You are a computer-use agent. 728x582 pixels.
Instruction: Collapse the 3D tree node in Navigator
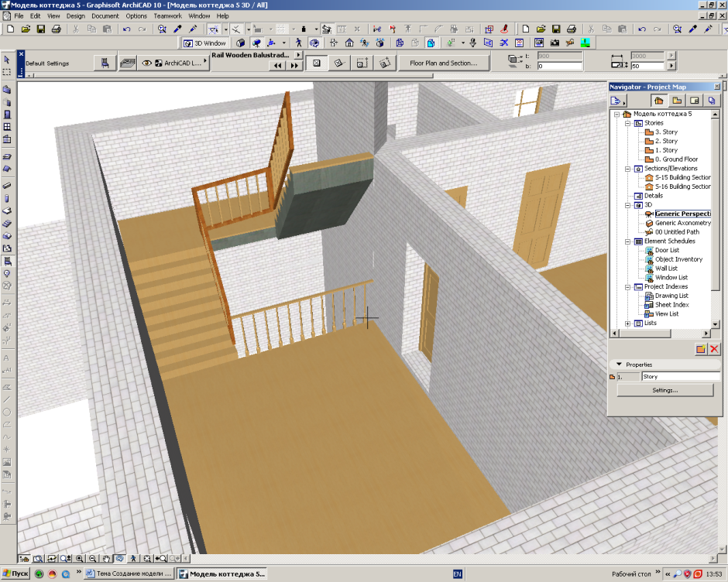pos(628,204)
